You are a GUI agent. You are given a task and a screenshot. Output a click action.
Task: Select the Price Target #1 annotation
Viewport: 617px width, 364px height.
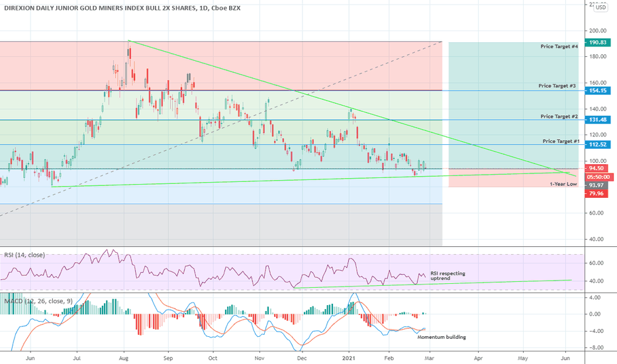coord(561,141)
